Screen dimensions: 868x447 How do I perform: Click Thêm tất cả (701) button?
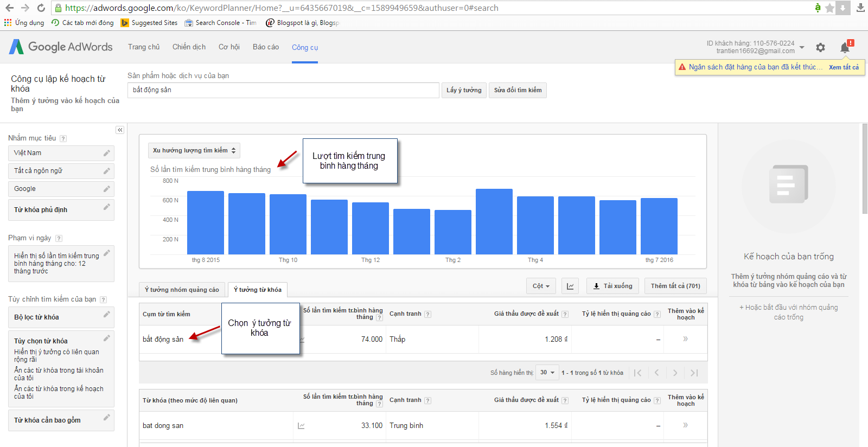click(x=675, y=286)
